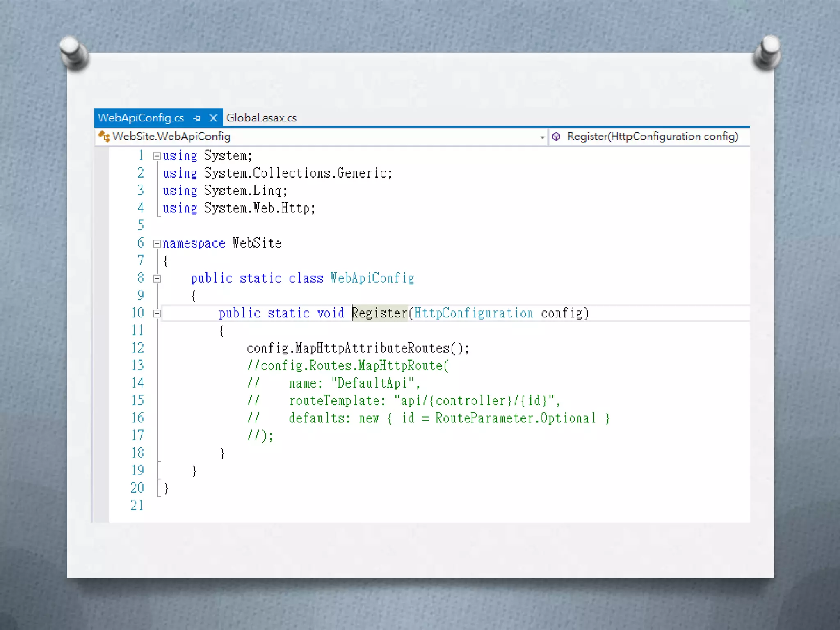The height and width of the screenshot is (630, 840).
Task: Close the WebApiConfig.cs tab
Action: 213,118
